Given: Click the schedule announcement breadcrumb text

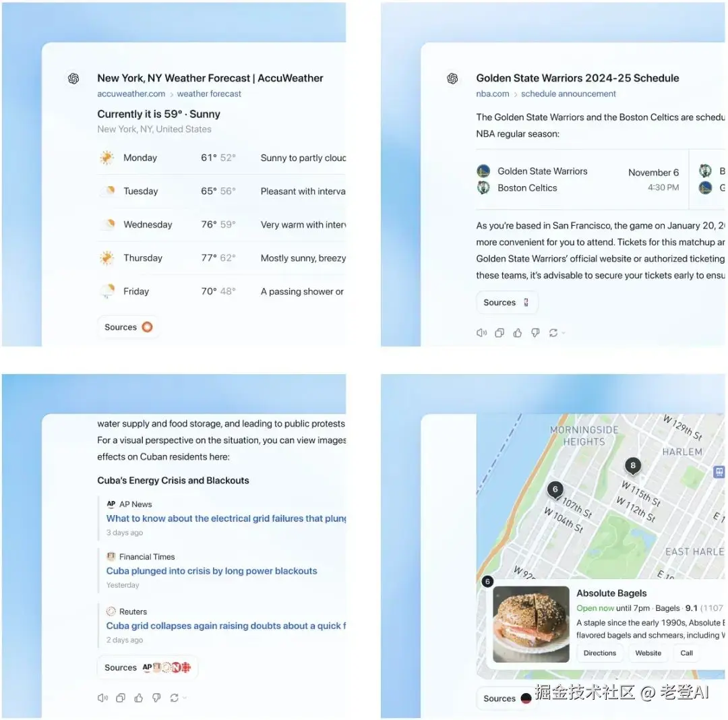Looking at the screenshot, I should tap(568, 94).
